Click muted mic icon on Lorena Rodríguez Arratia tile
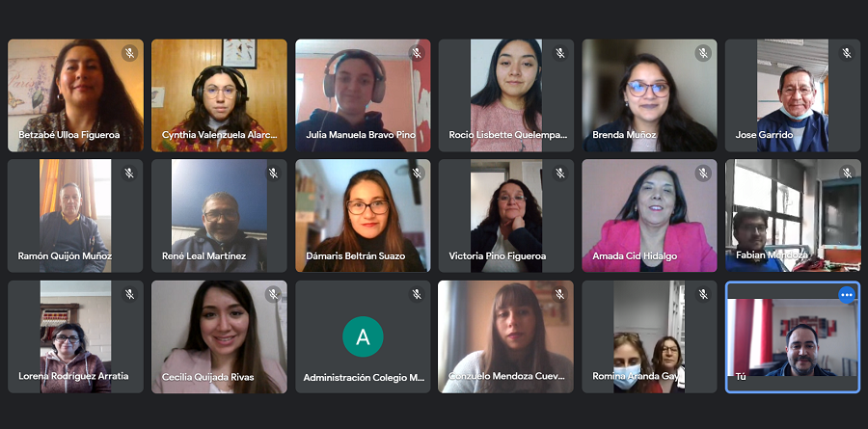This screenshot has height=429, width=868. click(x=129, y=294)
